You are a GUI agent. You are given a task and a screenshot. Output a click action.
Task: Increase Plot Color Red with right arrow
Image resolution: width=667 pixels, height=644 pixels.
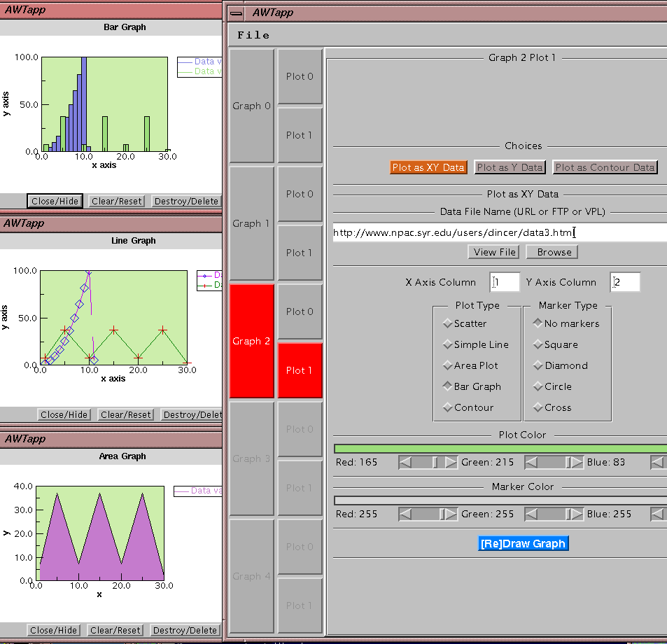[x=451, y=462]
